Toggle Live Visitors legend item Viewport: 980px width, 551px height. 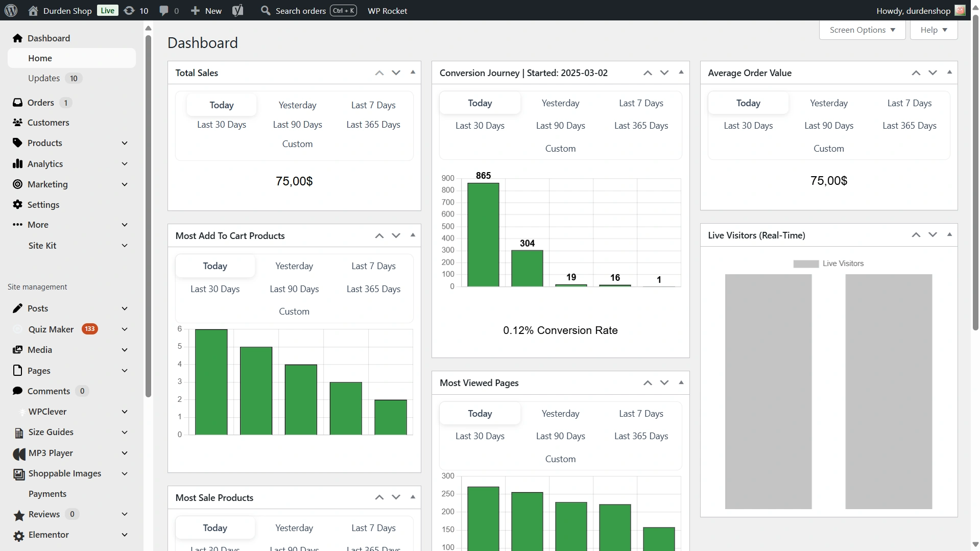pyautogui.click(x=828, y=263)
